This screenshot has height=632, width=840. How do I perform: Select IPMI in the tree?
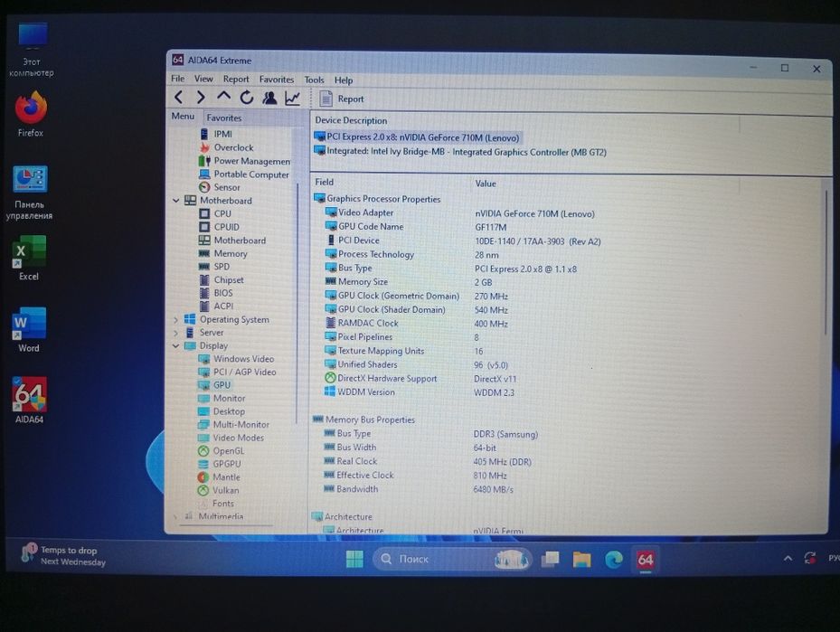tap(216, 134)
